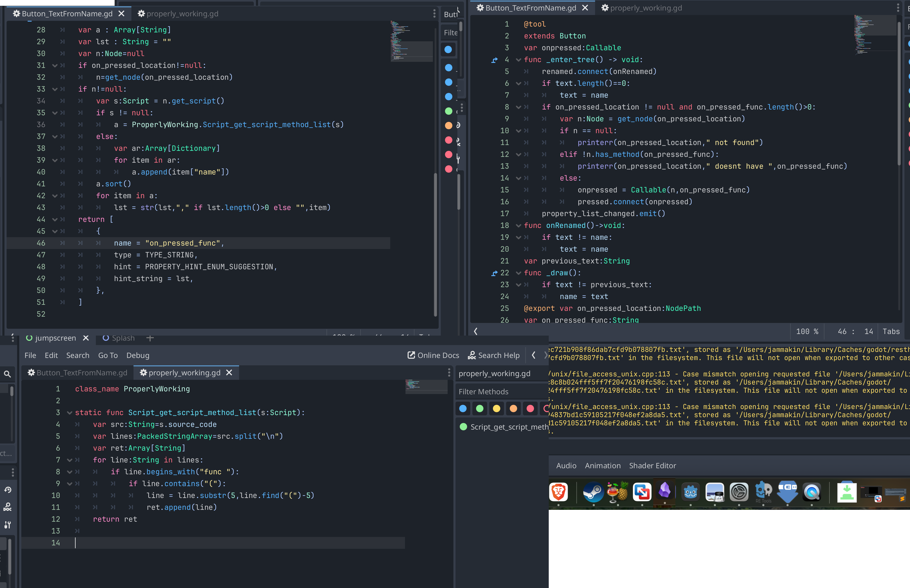
Task: Open System Settings gear in dock
Action: 739,492
